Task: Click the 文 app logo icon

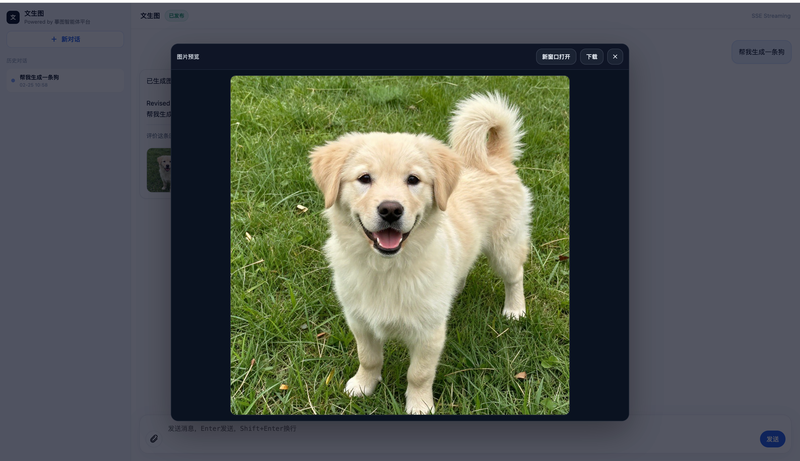Action: point(13,17)
